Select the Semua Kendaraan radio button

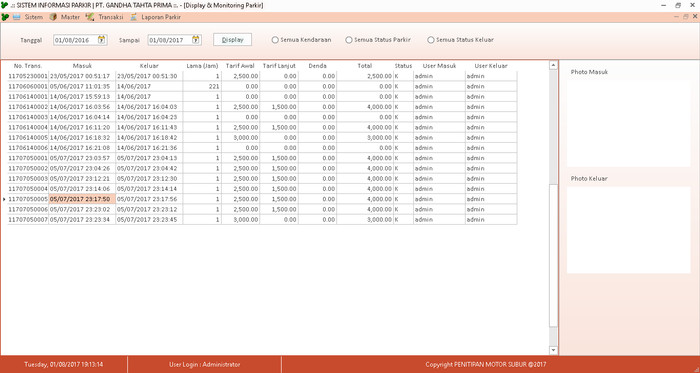275,40
